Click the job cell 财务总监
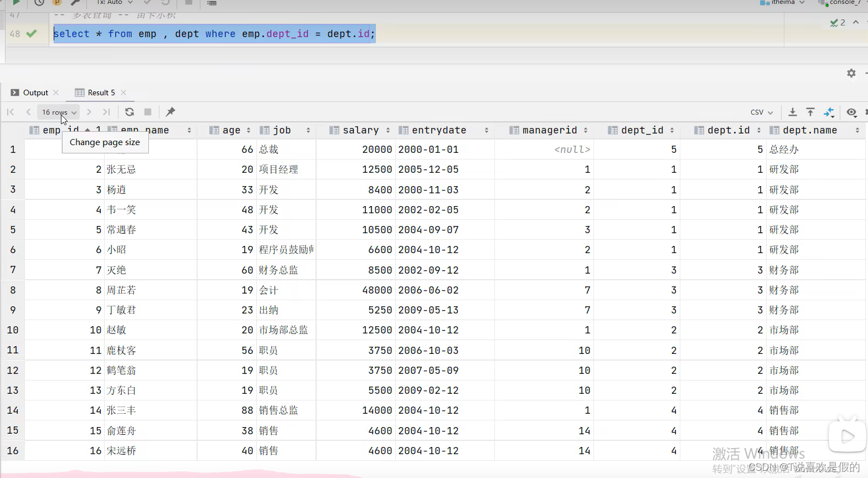This screenshot has height=478, width=868. pos(286,270)
